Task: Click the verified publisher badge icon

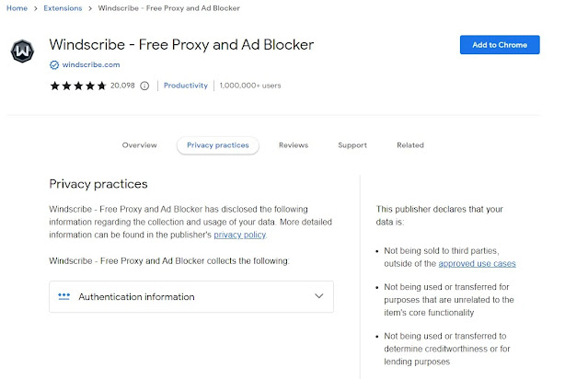Action: coord(54,65)
